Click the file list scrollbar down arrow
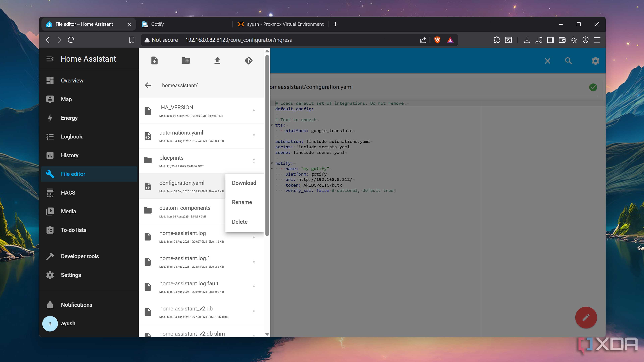 [267, 334]
